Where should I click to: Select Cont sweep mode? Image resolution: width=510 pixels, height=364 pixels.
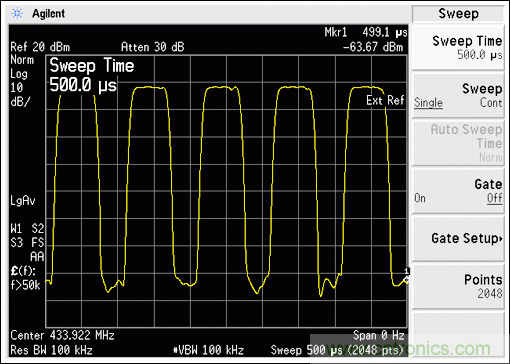coord(491,103)
